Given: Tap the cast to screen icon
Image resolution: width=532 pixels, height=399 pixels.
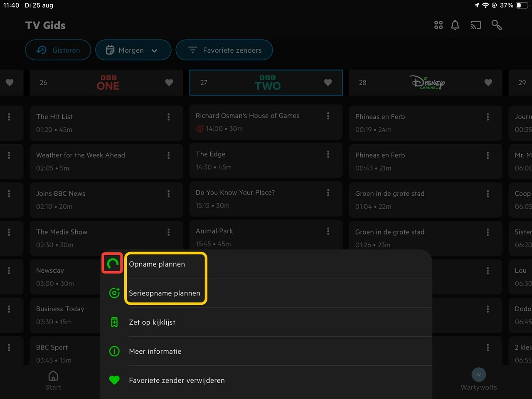Looking at the screenshot, I should click(x=476, y=25).
